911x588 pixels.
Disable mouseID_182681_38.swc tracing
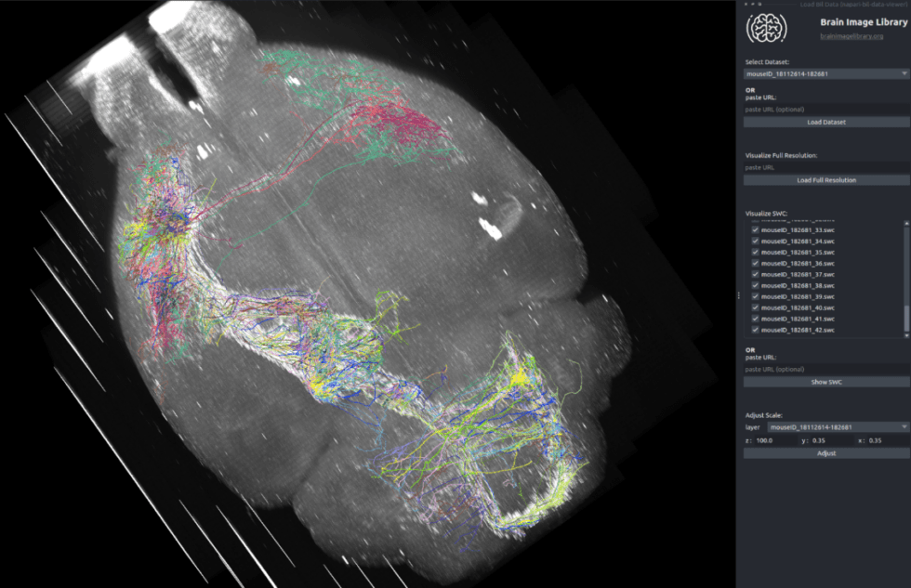pos(755,285)
